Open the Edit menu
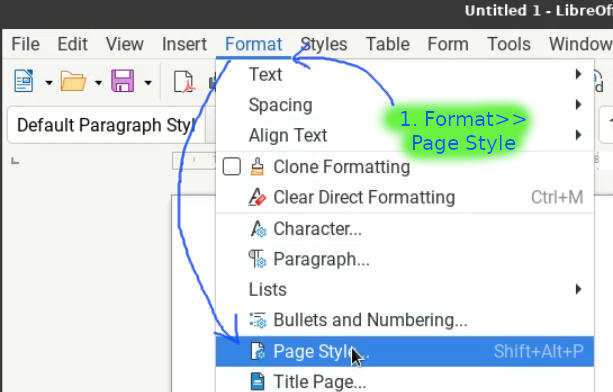 pos(72,44)
